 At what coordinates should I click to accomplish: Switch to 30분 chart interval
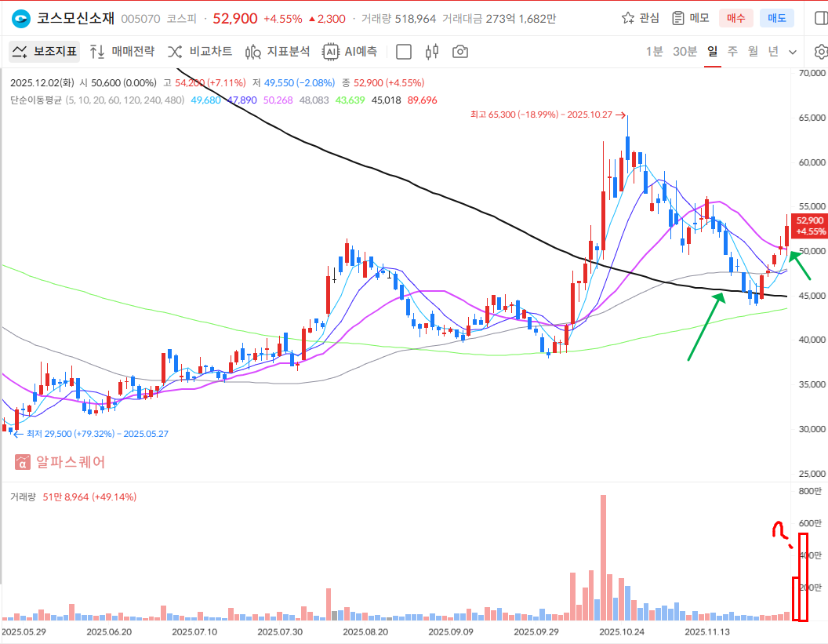tap(685, 52)
